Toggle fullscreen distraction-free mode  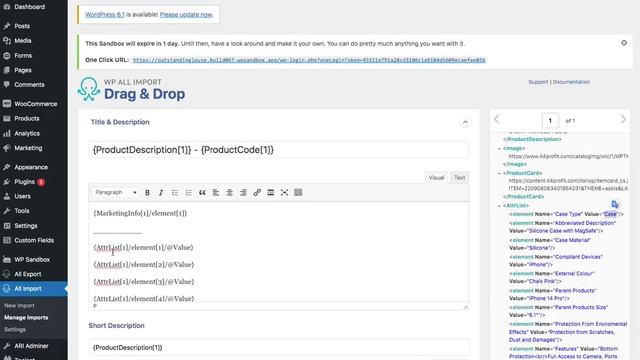[284, 193]
